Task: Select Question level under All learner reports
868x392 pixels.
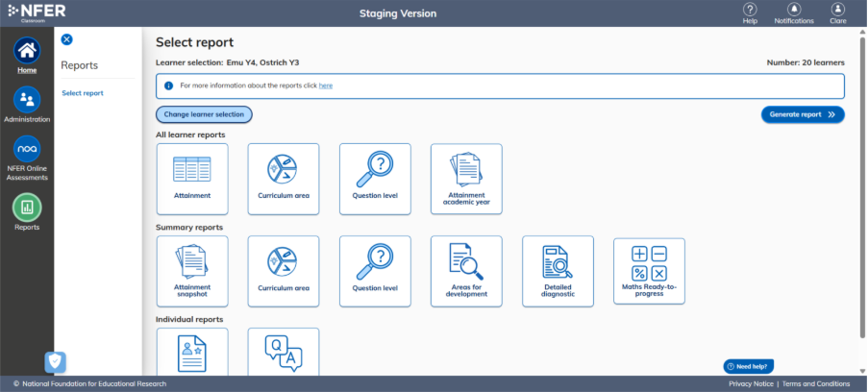Action: coord(375,179)
